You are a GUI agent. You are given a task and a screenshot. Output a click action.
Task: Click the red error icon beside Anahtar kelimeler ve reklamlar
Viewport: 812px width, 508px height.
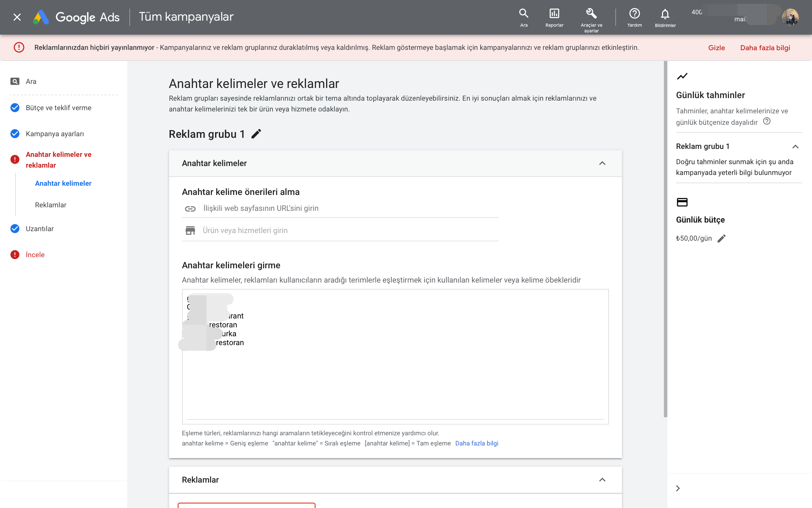click(15, 159)
